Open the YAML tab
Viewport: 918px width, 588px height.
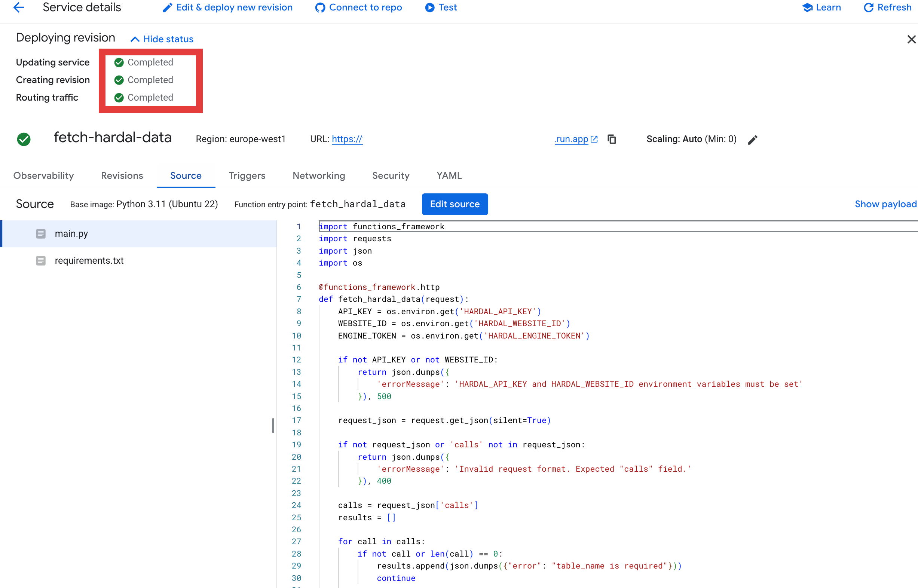click(449, 176)
